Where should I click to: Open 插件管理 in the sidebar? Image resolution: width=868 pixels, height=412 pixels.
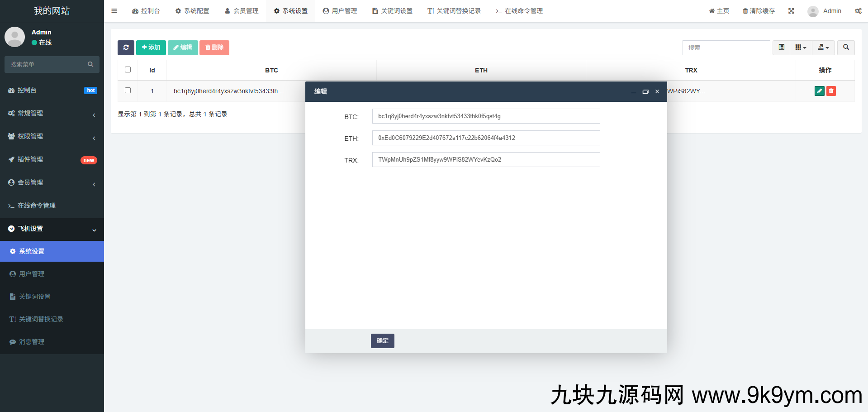tap(52, 159)
